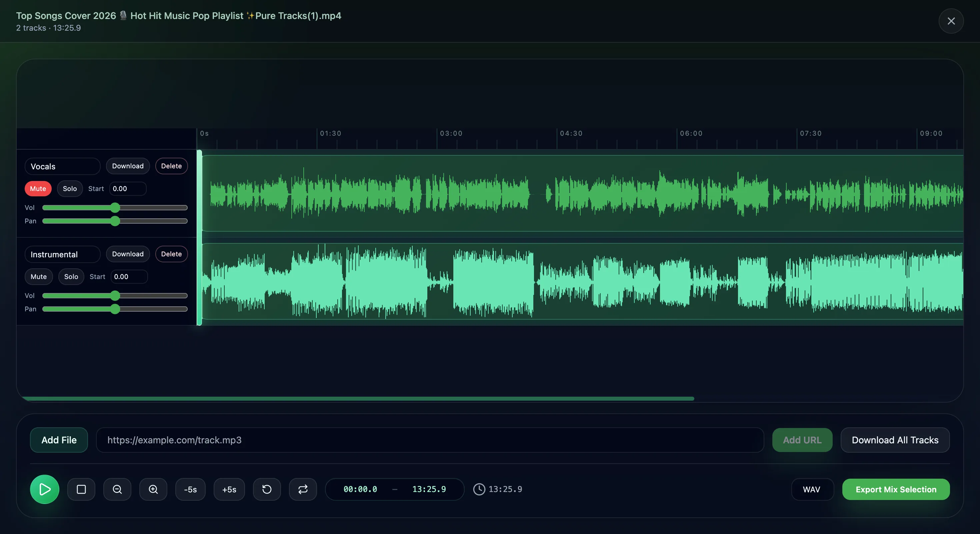Skip back with the -5s button

(x=190, y=489)
